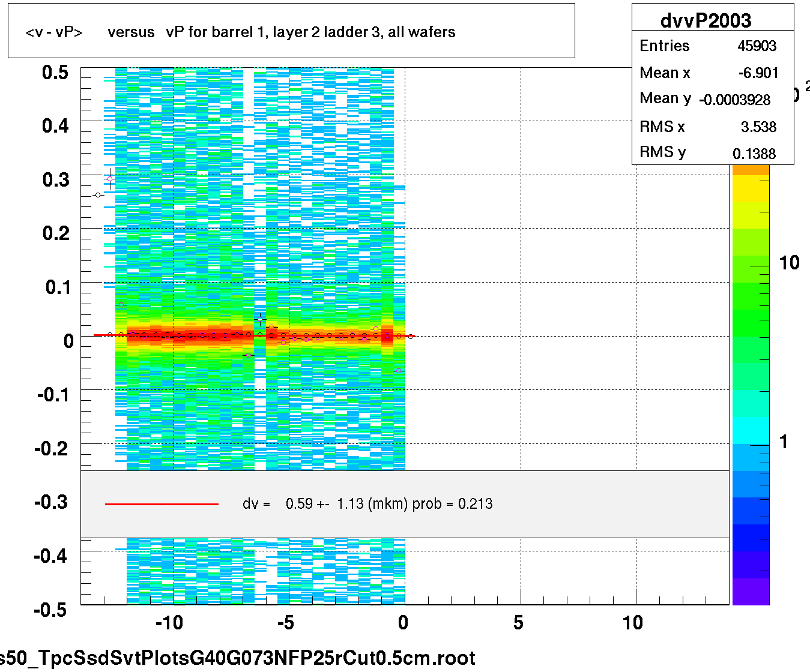Image resolution: width=810 pixels, height=672 pixels.
Task: Click y-axis label 0.2
Action: (55, 233)
